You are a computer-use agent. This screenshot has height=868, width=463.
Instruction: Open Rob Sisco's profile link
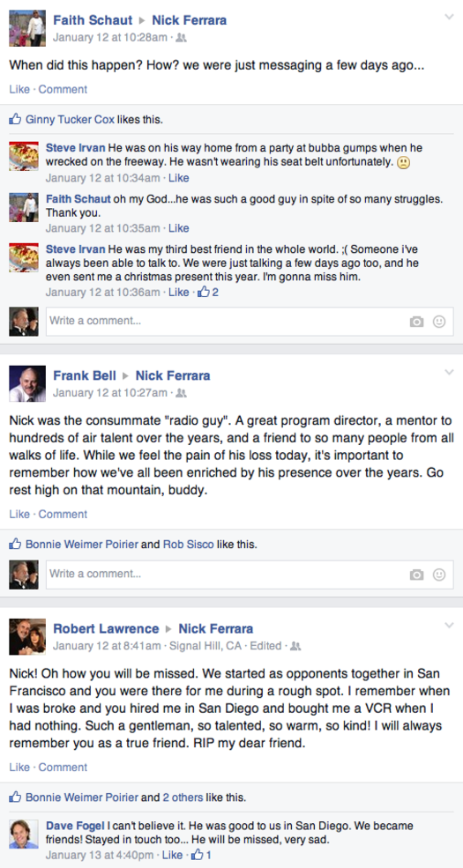click(189, 545)
